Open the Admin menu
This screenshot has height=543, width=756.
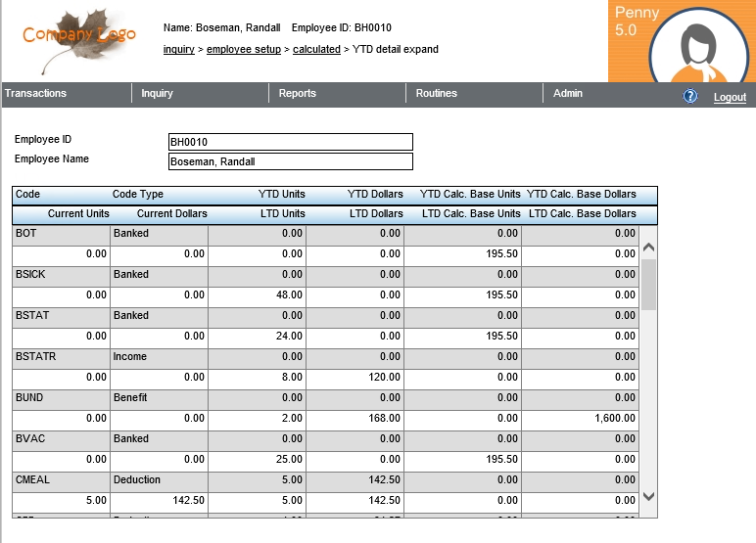coord(568,94)
